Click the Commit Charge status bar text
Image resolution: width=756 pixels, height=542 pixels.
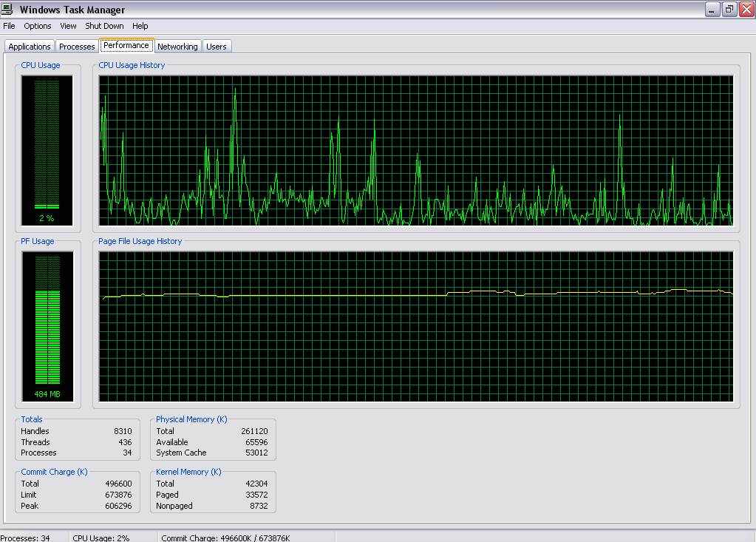[x=225, y=538]
